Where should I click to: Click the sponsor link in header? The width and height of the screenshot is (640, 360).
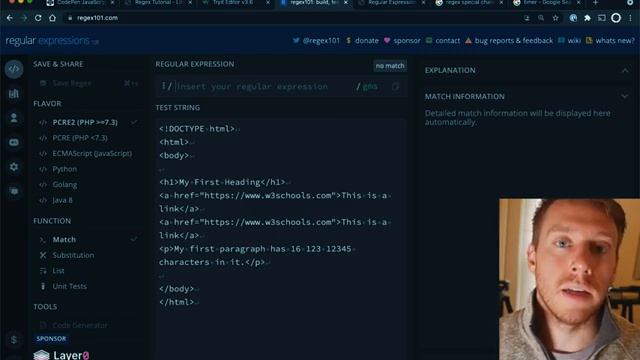[x=402, y=40]
